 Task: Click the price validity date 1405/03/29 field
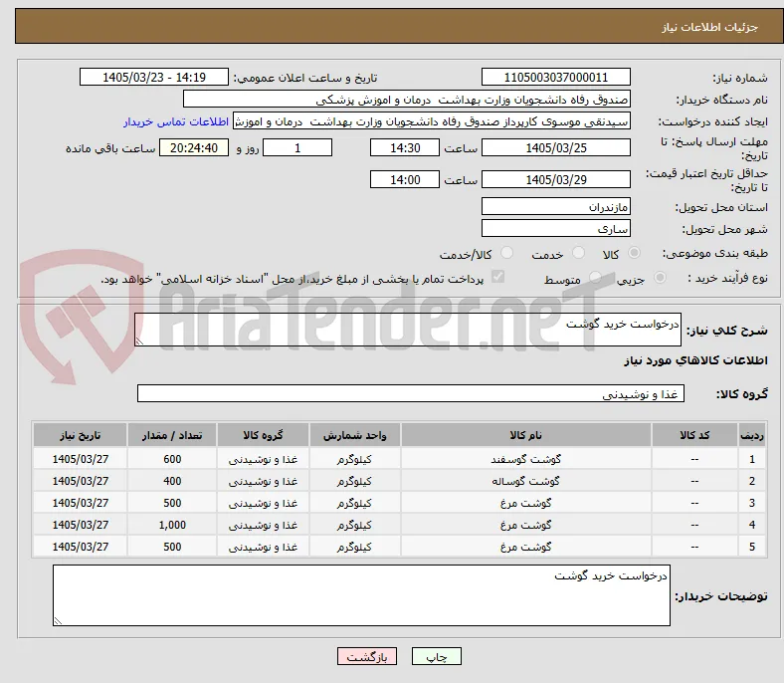pos(555,179)
